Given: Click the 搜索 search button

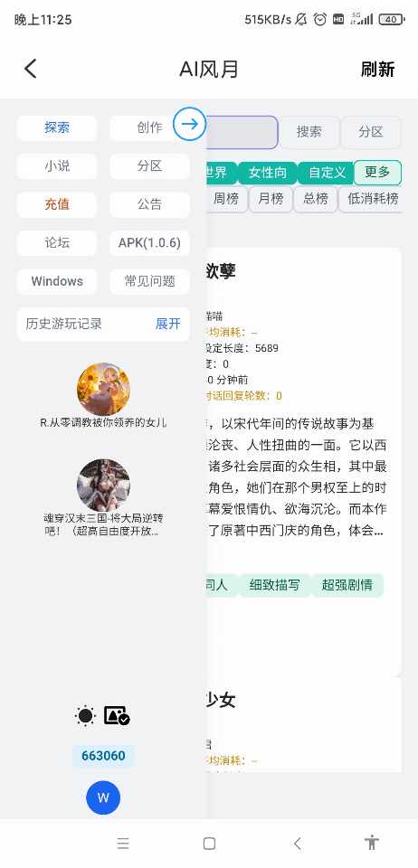Looking at the screenshot, I should coord(309,132).
